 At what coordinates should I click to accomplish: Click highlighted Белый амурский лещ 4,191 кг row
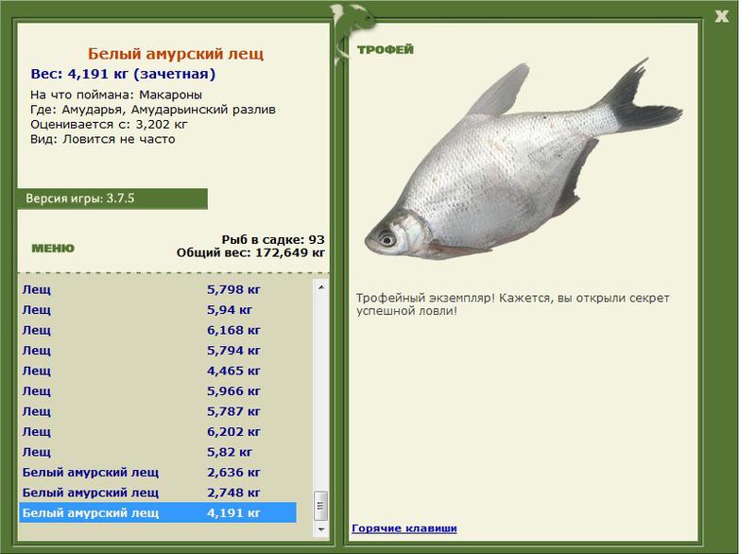coord(158,512)
